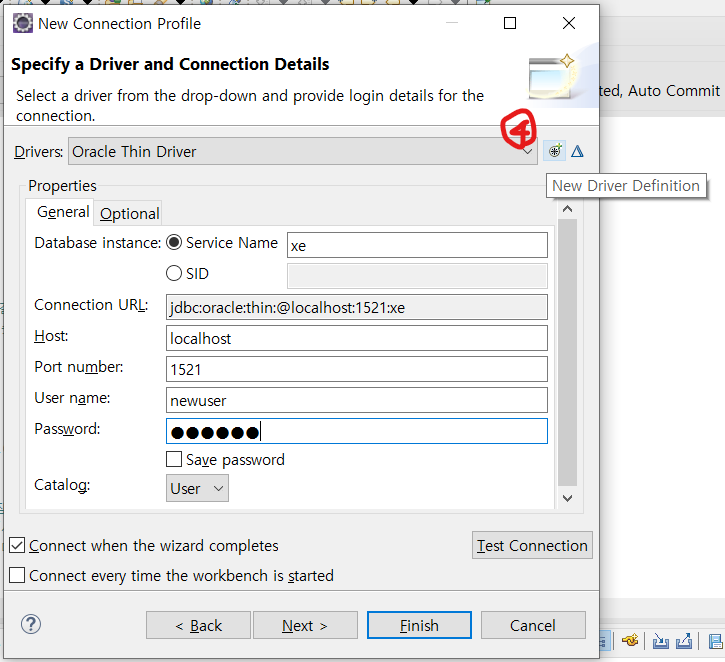Click the properties scrollbar up arrow
The width and height of the screenshot is (725, 662).
pos(567,209)
